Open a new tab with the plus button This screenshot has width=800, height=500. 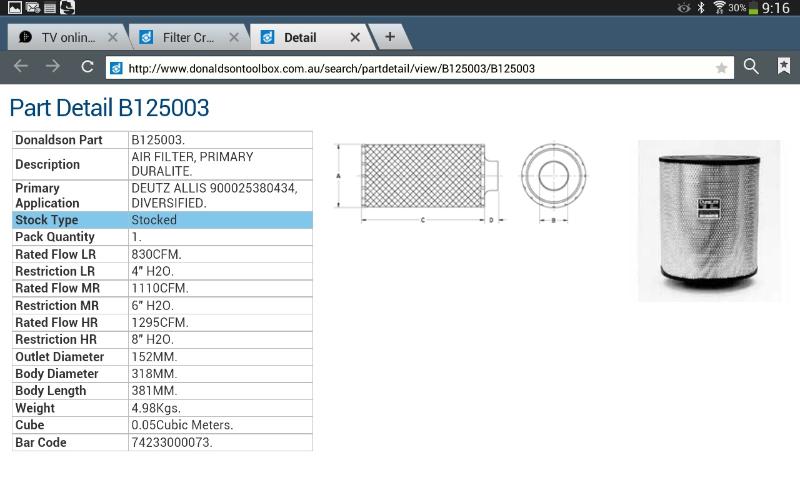coord(390,37)
